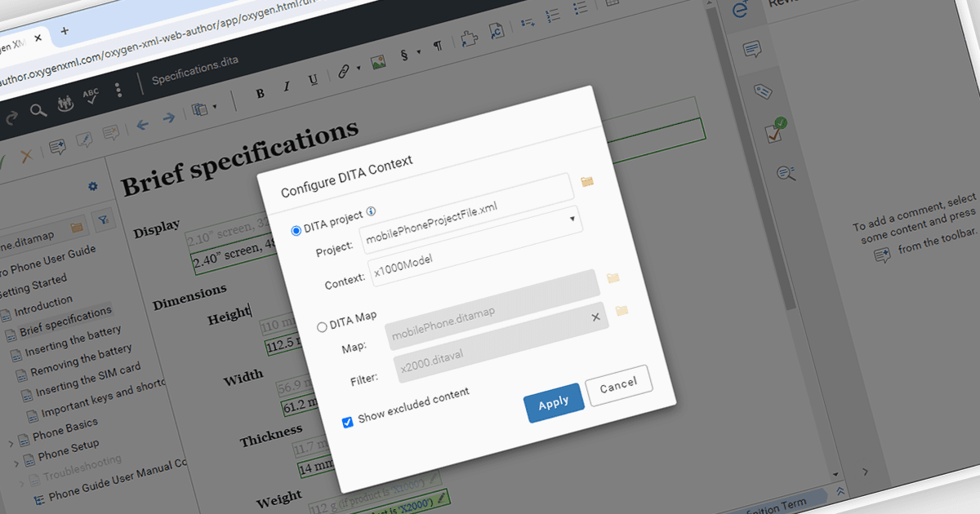This screenshot has height=514, width=980.
Task: Select Introduction in topic tree
Action: point(43,304)
